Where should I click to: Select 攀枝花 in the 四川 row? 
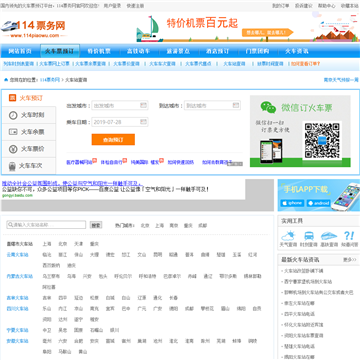coord(207,309)
